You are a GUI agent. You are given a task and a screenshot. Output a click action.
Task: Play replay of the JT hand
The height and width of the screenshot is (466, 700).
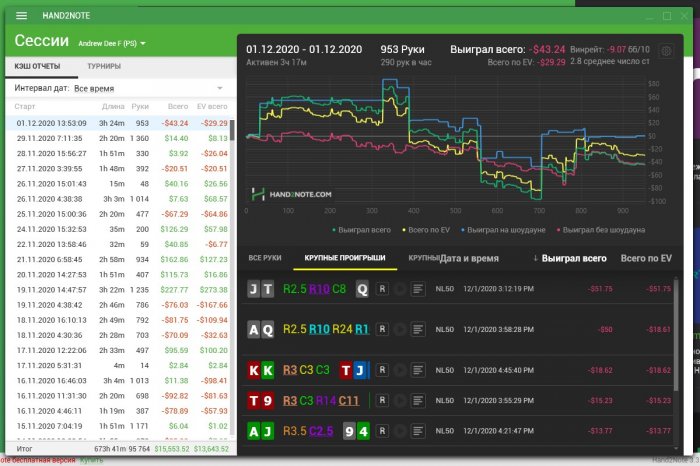click(400, 289)
